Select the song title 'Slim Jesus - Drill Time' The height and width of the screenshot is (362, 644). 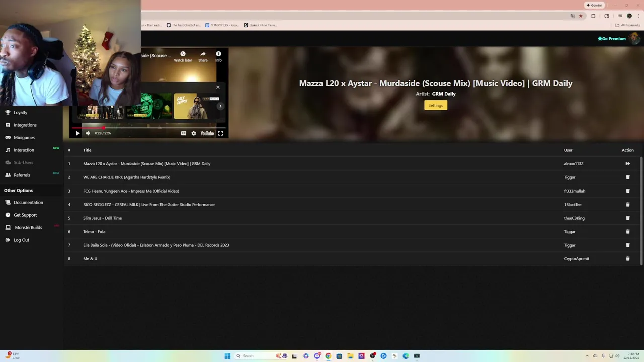tap(102, 218)
